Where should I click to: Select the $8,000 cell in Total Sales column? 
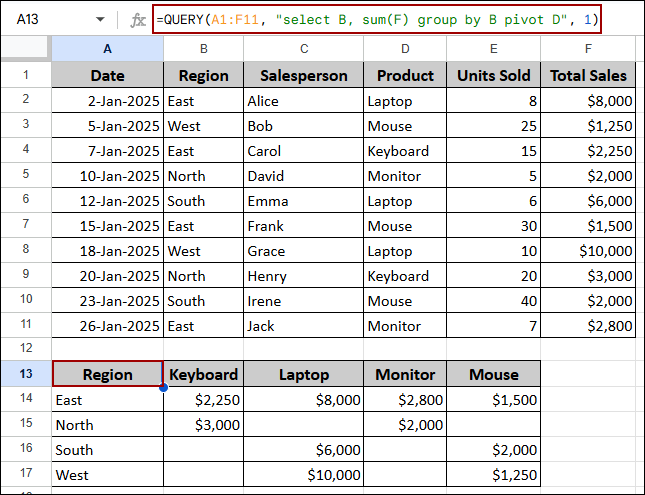588,101
